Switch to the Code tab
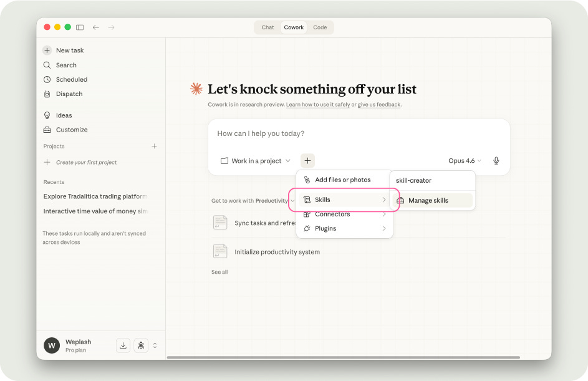This screenshot has height=381, width=588. pos(320,27)
